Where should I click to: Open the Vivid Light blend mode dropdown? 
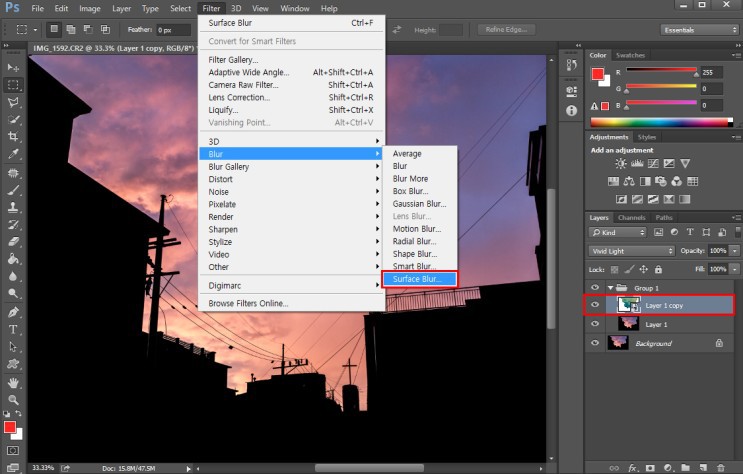(x=631, y=251)
